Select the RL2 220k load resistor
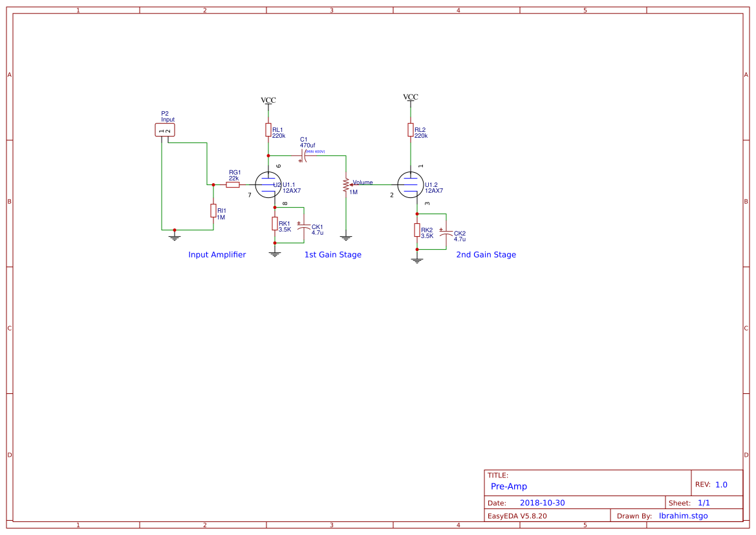This screenshot has width=756, height=535. point(410,129)
